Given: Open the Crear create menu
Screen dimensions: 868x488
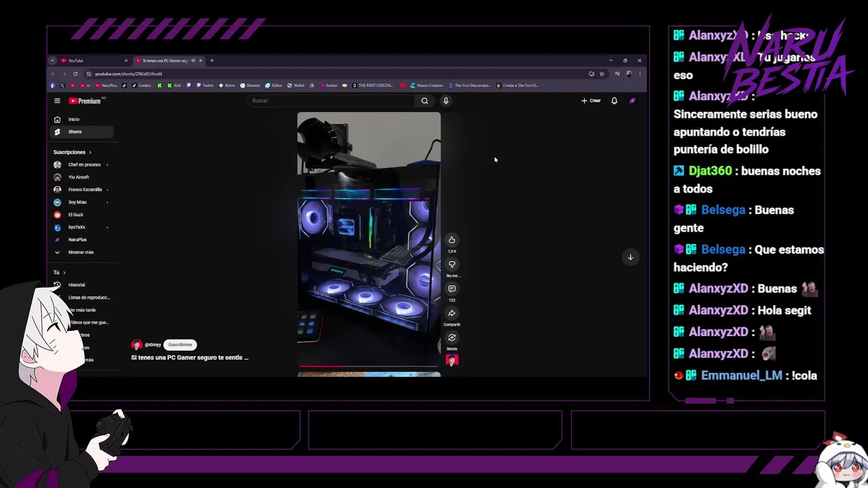Looking at the screenshot, I should coord(591,101).
